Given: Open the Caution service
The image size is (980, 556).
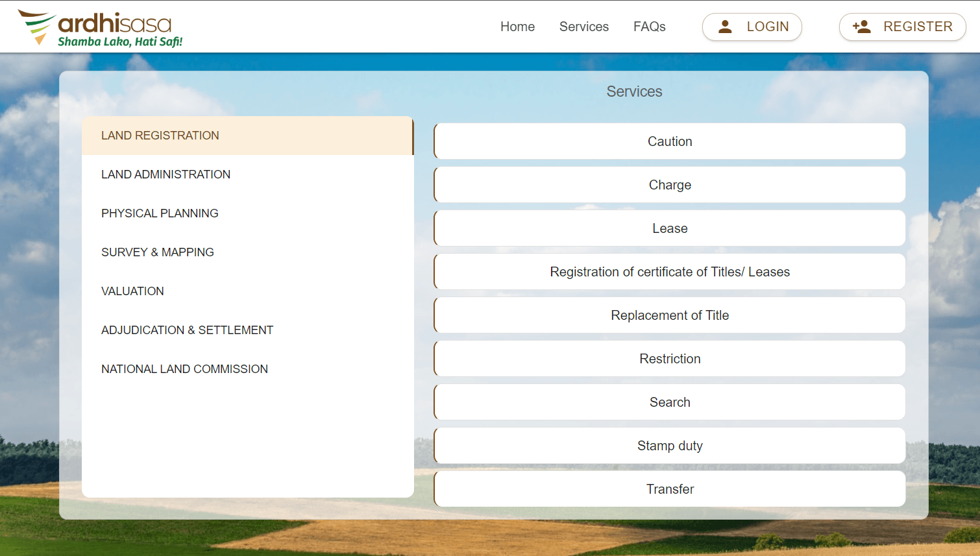Looking at the screenshot, I should coord(670,141).
